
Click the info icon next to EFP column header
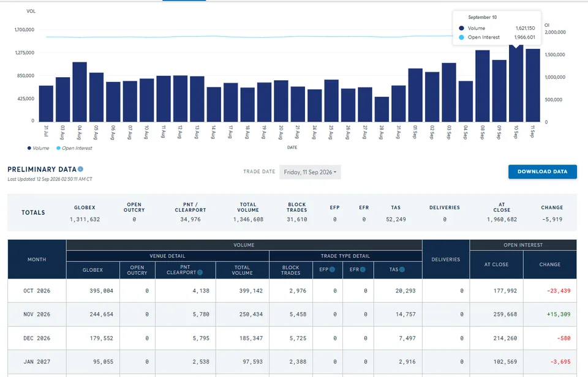[x=332, y=269]
